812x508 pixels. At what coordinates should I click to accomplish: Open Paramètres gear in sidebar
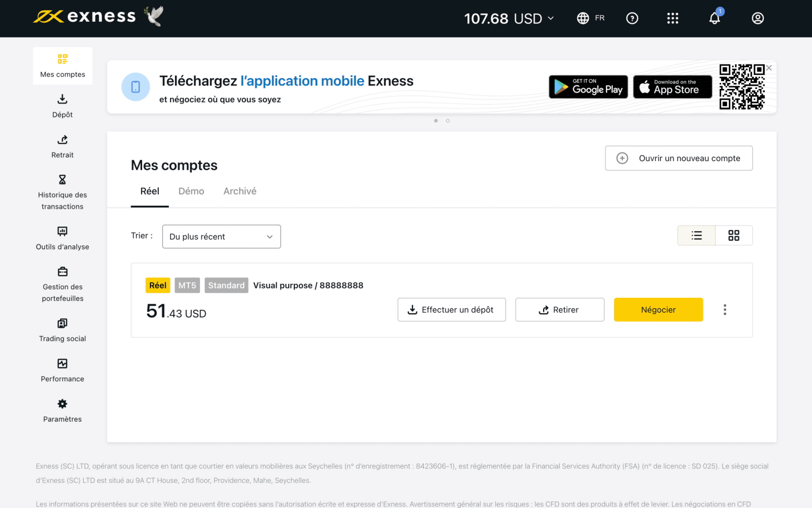pyautogui.click(x=62, y=411)
